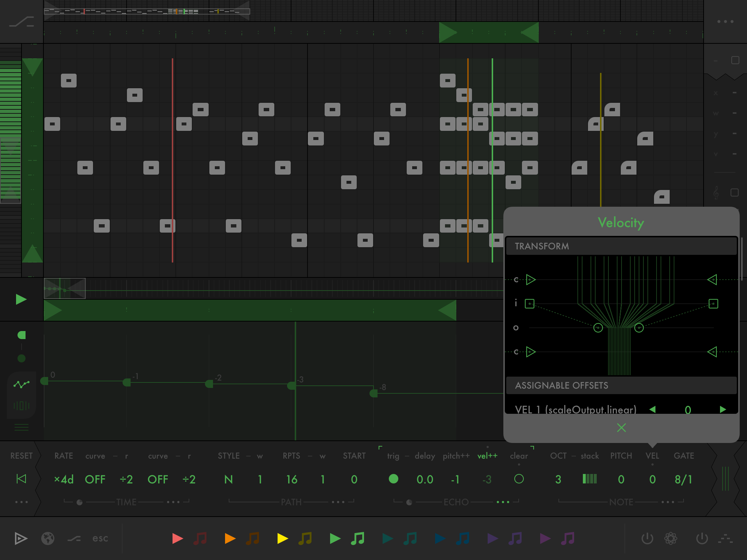Image resolution: width=747 pixels, height=560 pixels.
Task: Click the flower-shaped settings icon
Action: pyautogui.click(x=670, y=538)
